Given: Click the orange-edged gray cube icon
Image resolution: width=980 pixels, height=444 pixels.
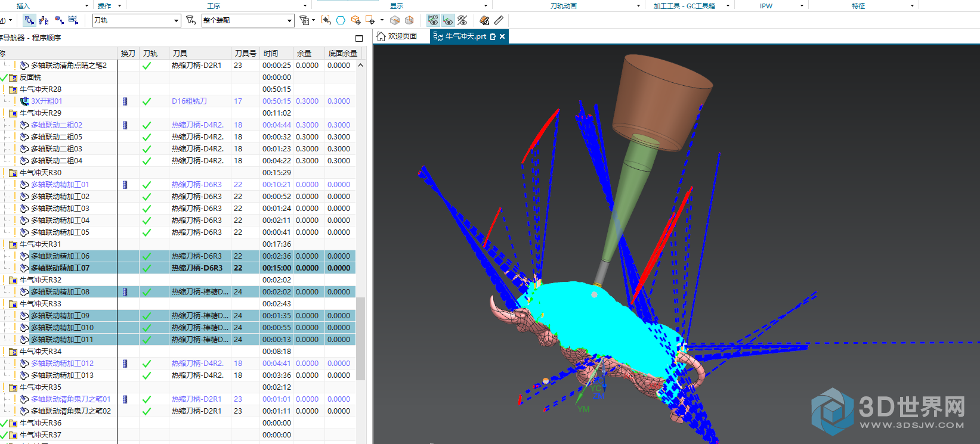Looking at the screenshot, I should coord(409,20).
